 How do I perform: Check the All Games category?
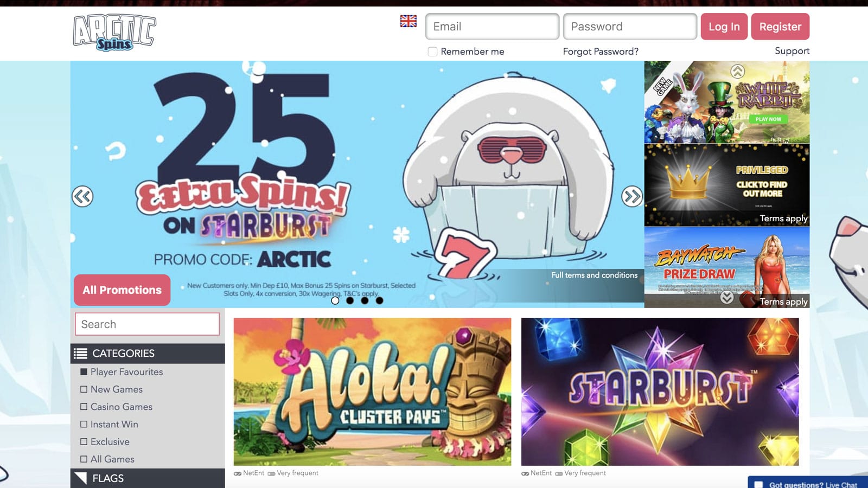84,459
